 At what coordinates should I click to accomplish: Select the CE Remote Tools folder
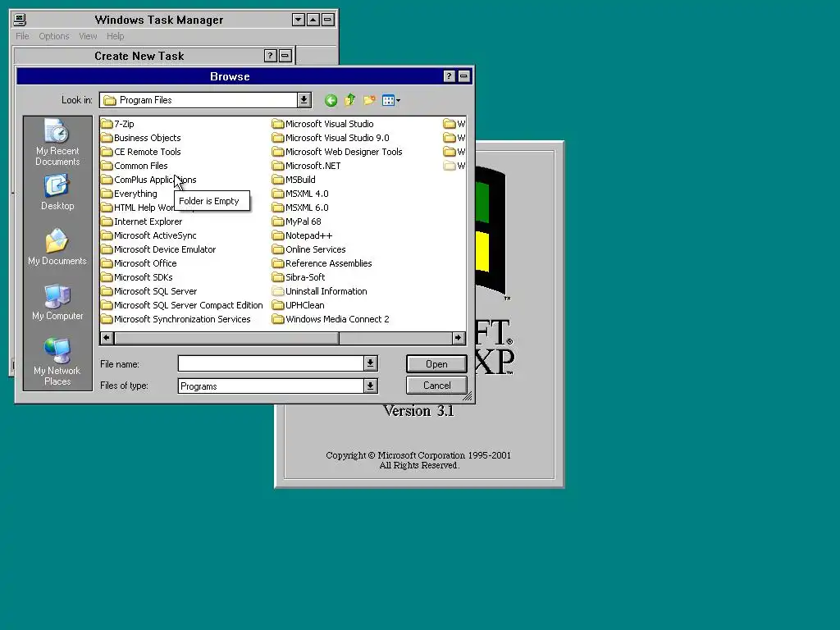pyautogui.click(x=141, y=152)
